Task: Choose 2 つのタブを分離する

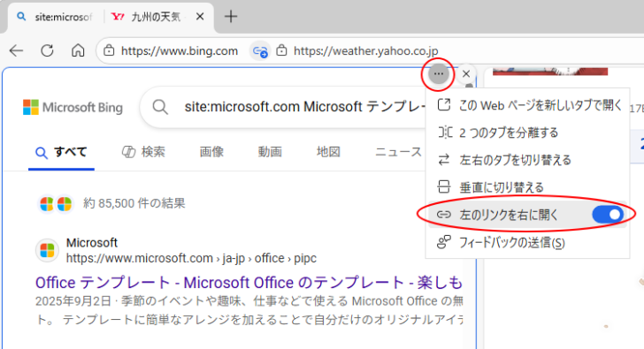Action: click(527, 133)
